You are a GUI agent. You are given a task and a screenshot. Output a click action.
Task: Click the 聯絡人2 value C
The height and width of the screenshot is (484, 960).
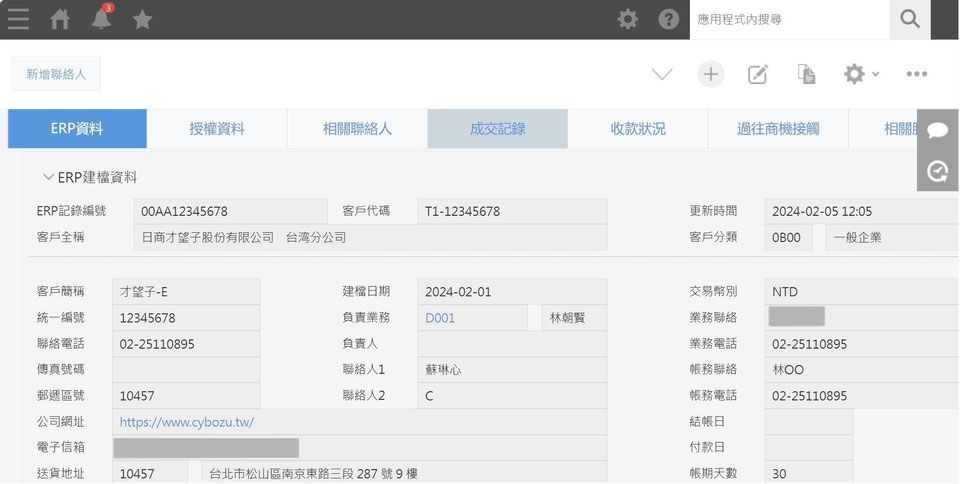click(x=512, y=396)
